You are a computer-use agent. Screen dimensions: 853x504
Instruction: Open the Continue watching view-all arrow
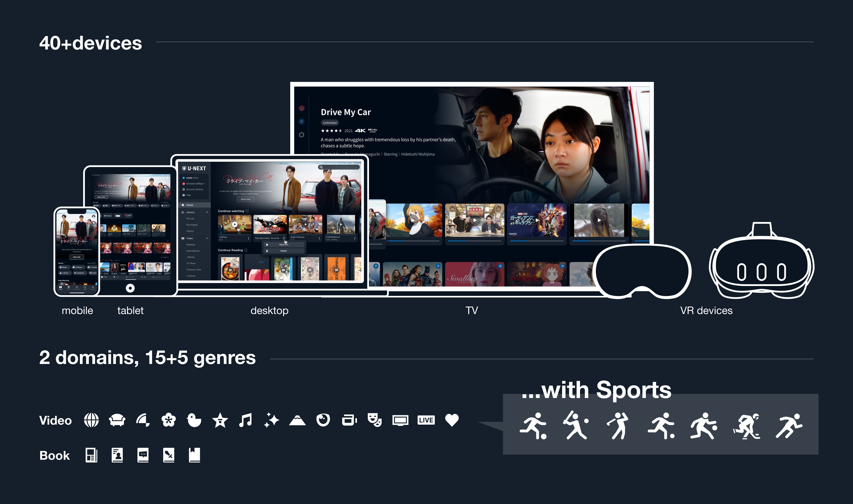247,211
